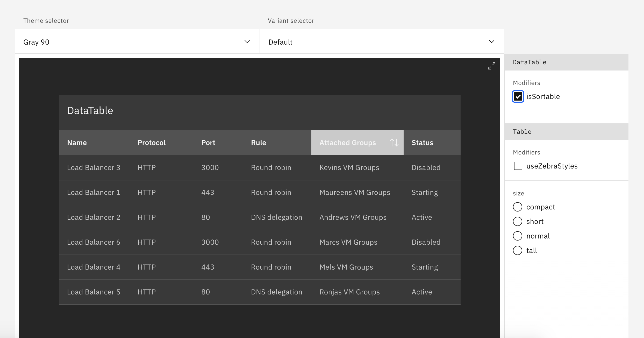Click the DataTable title above the table
The width and height of the screenshot is (644, 338).
tap(90, 111)
